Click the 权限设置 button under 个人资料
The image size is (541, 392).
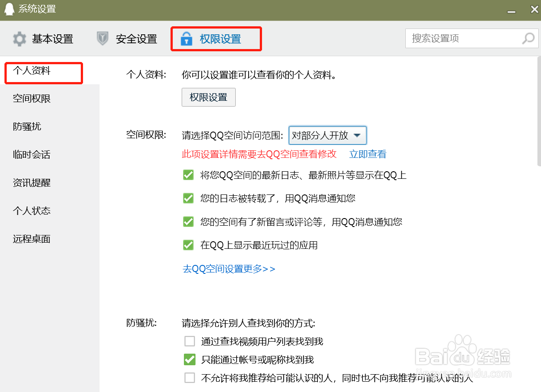[208, 97]
